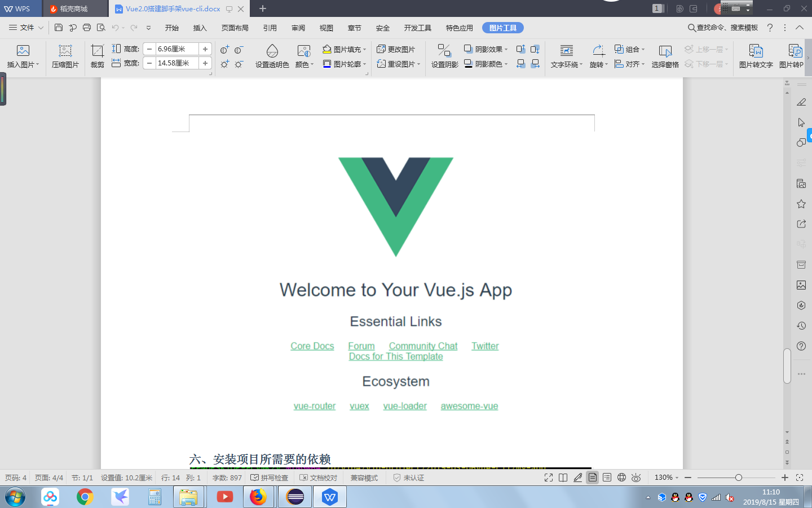Click the share icon in the right sidebar
The width and height of the screenshot is (812, 508).
pyautogui.click(x=801, y=224)
